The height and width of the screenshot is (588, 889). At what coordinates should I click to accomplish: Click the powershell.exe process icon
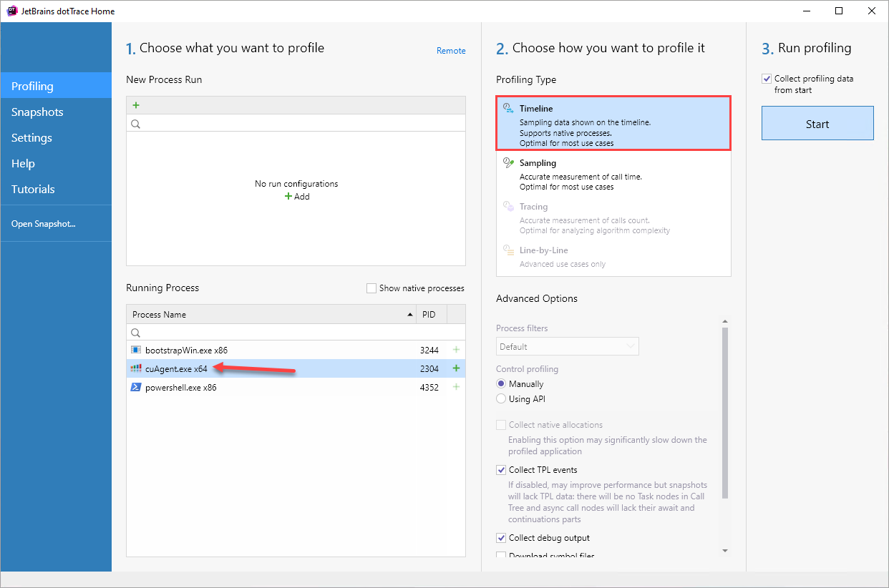click(x=136, y=387)
